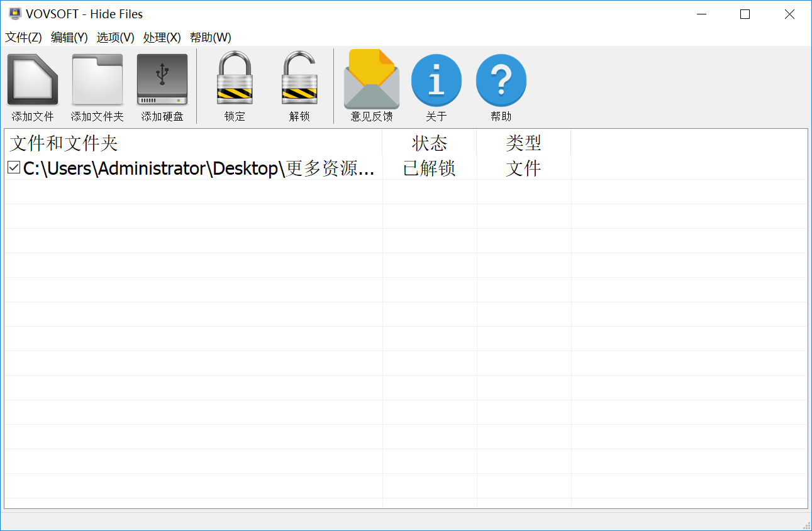Sort by the 状态 column header
The height and width of the screenshot is (531, 812).
click(x=430, y=143)
